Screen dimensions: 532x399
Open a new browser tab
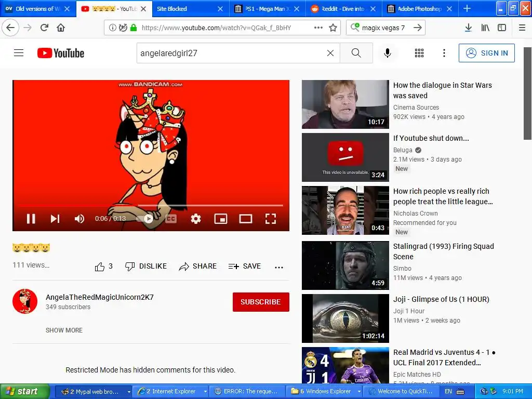click(467, 9)
